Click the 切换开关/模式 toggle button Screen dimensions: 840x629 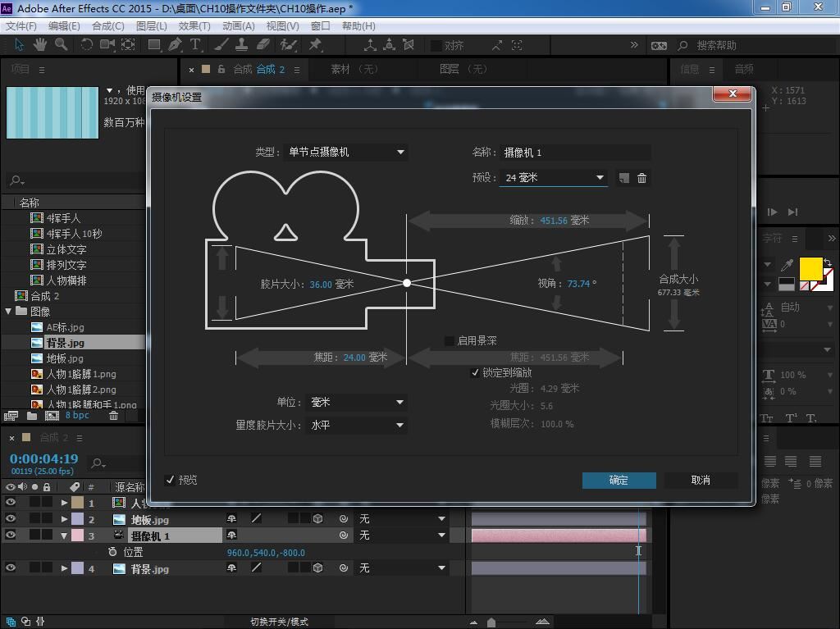pos(279,622)
